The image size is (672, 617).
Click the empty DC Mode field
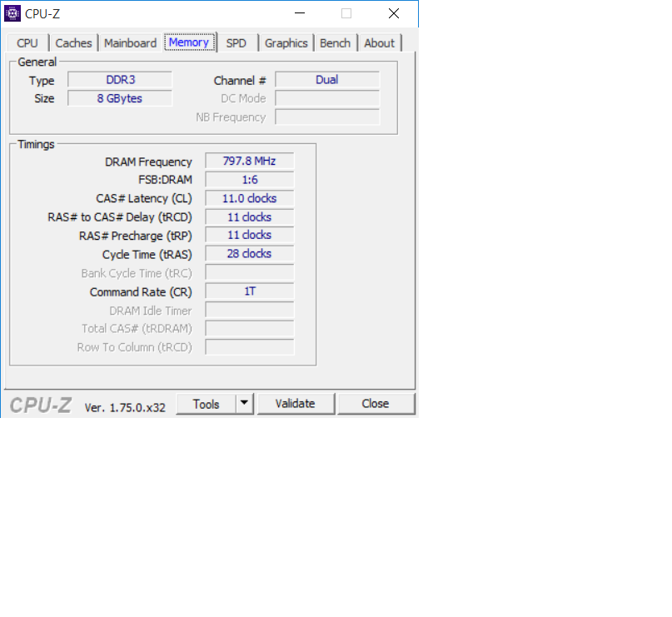[327, 98]
